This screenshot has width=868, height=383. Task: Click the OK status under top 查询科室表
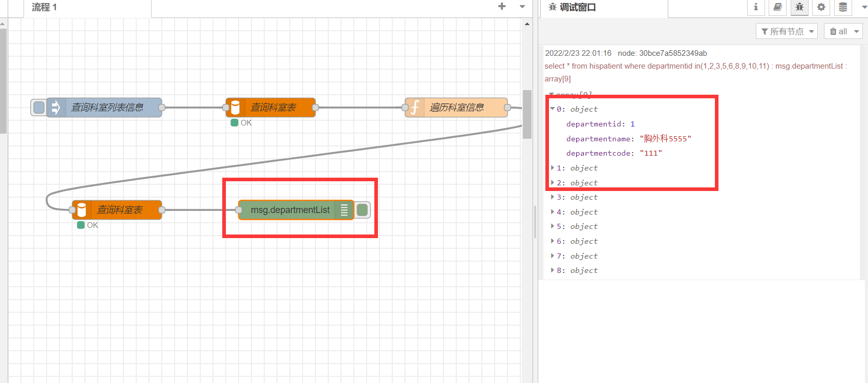[241, 123]
